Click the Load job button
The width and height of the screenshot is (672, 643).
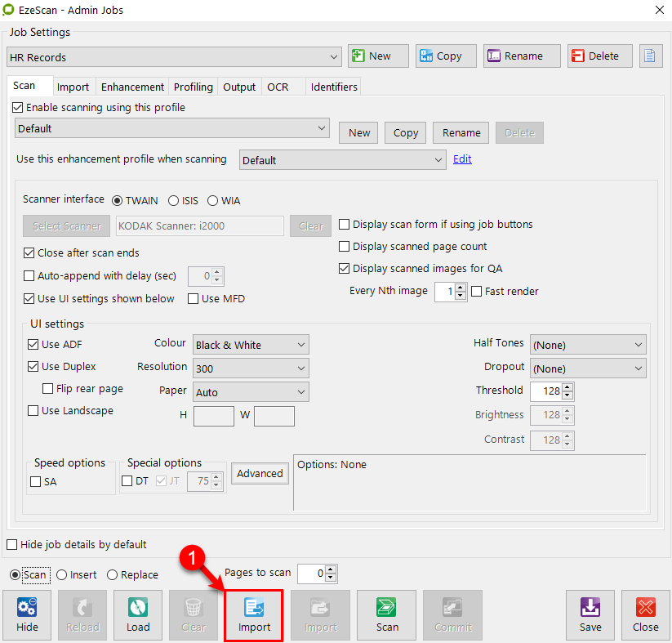[138, 614]
